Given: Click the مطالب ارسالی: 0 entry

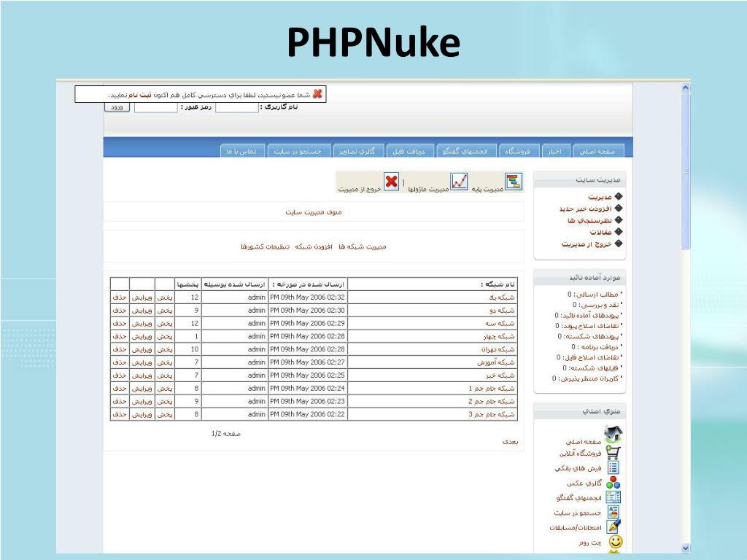Looking at the screenshot, I should 593,295.
